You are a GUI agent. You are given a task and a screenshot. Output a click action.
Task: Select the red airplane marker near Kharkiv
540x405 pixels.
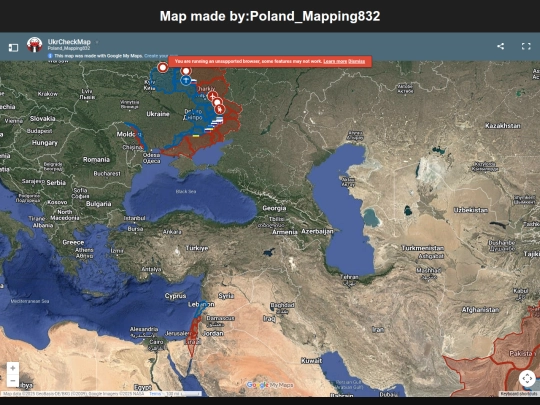pos(212,97)
